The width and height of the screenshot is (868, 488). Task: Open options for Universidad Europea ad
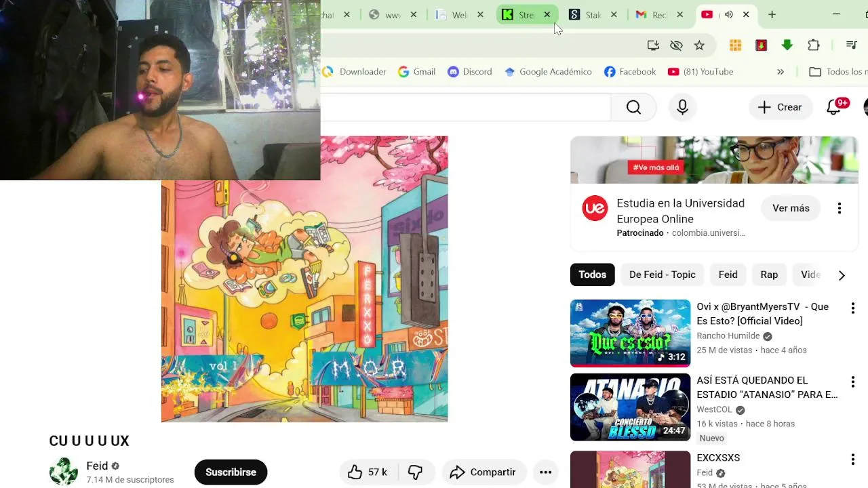click(x=840, y=208)
